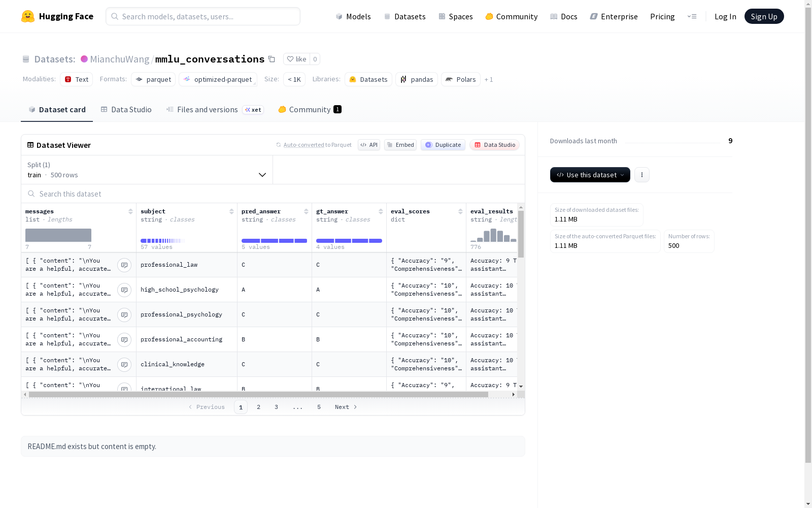Open the Pricing page
The image size is (812, 508).
pos(662,16)
